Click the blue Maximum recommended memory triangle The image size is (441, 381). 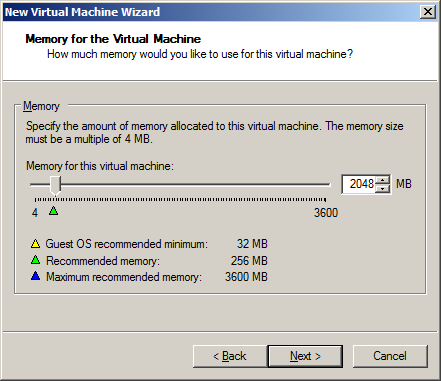(35, 276)
